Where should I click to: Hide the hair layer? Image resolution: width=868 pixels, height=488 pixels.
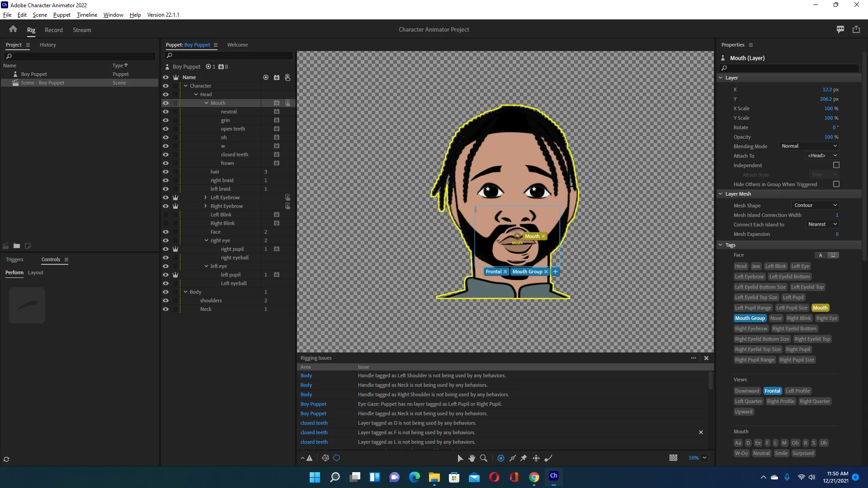tap(165, 172)
